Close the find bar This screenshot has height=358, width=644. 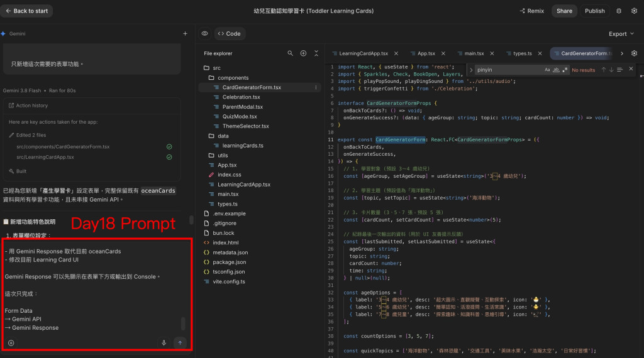coord(631,69)
